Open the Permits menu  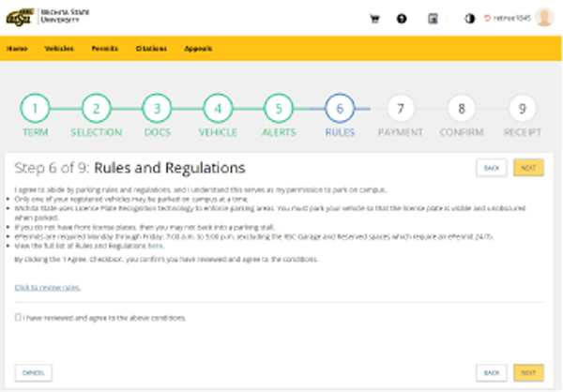104,48
